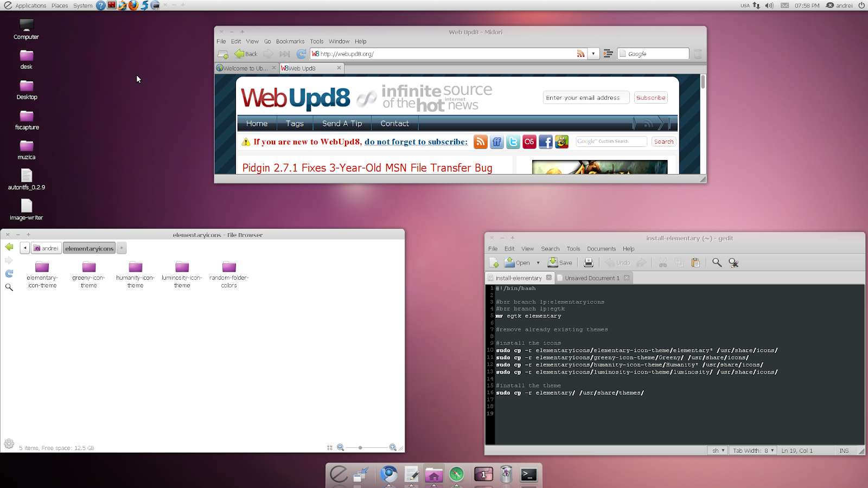The height and width of the screenshot is (488, 868).
Task: Click Contact in WebUpd8 navigation
Action: pos(394,123)
